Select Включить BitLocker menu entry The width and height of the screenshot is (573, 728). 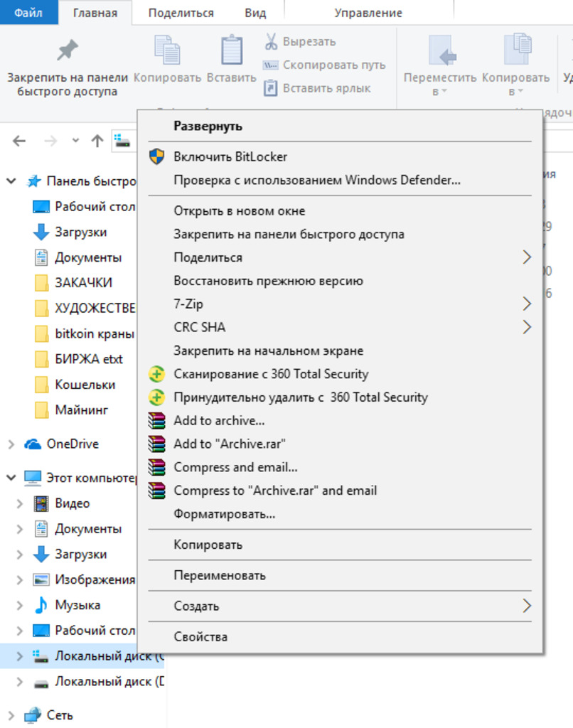pyautogui.click(x=340, y=156)
